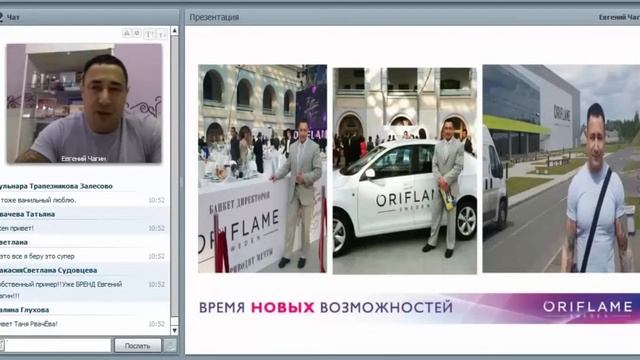
Task: Click the Послать send button
Action: [x=138, y=345]
